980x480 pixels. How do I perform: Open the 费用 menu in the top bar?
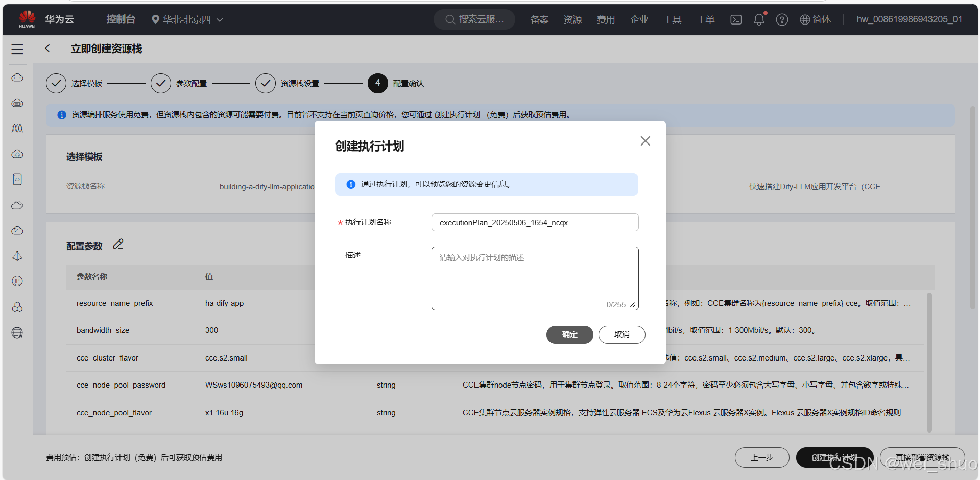pyautogui.click(x=606, y=19)
